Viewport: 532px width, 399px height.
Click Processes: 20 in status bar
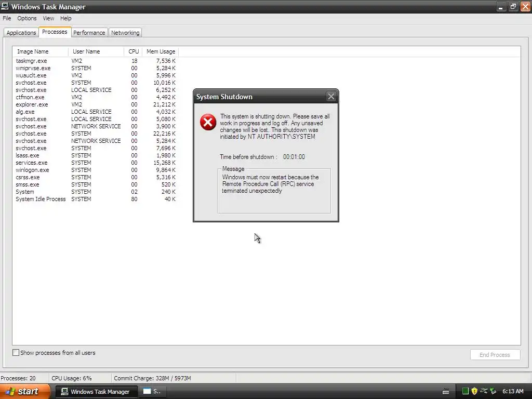(x=18, y=378)
